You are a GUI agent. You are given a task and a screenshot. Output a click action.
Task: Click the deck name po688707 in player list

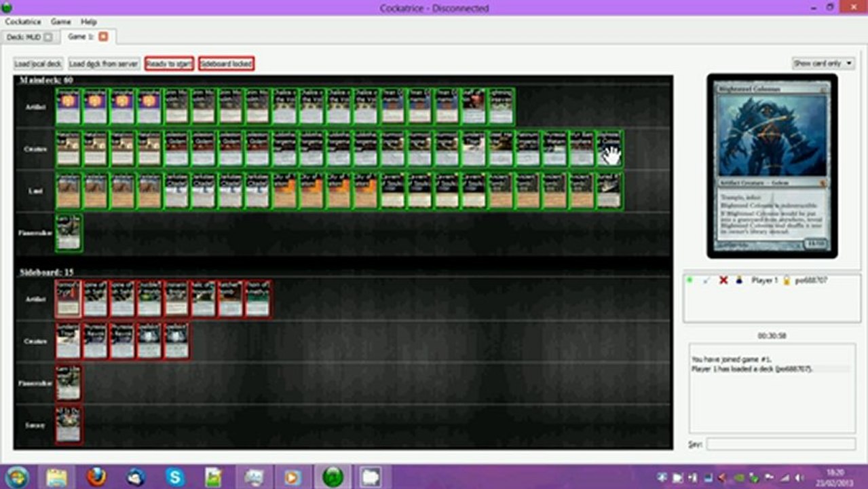[x=811, y=280]
